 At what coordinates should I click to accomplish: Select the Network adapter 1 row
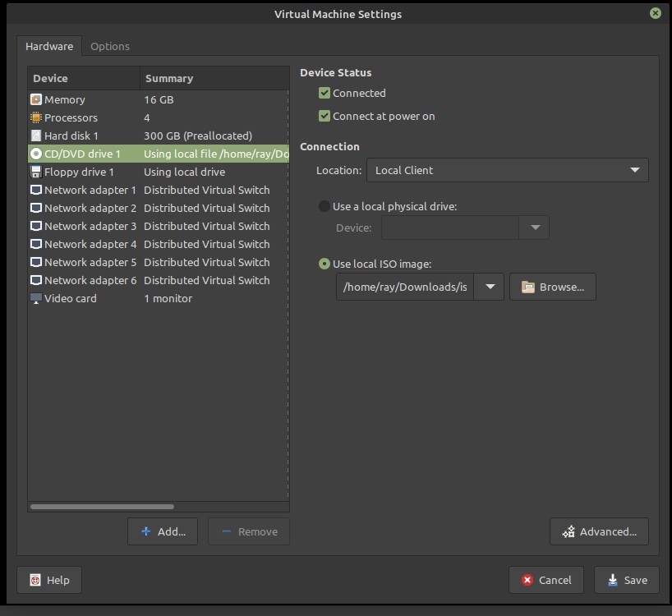[x=159, y=190]
